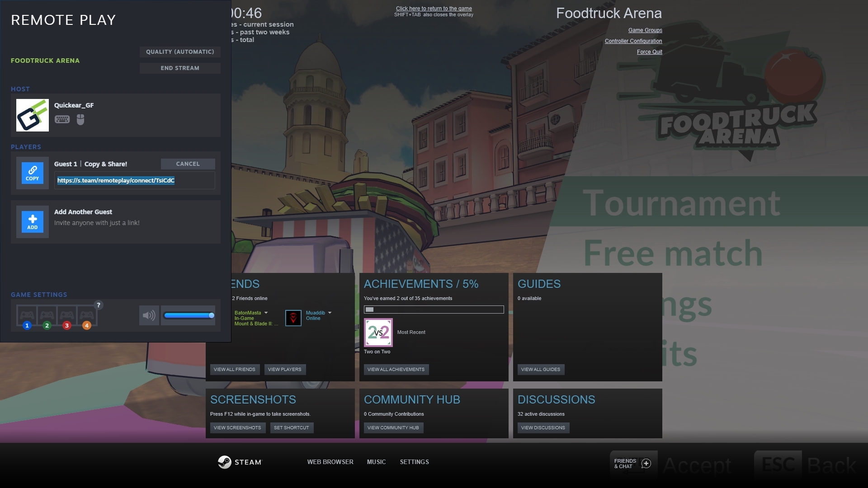The width and height of the screenshot is (868, 488).
Task: Cancel the Guest 1 invite
Action: click(x=188, y=164)
